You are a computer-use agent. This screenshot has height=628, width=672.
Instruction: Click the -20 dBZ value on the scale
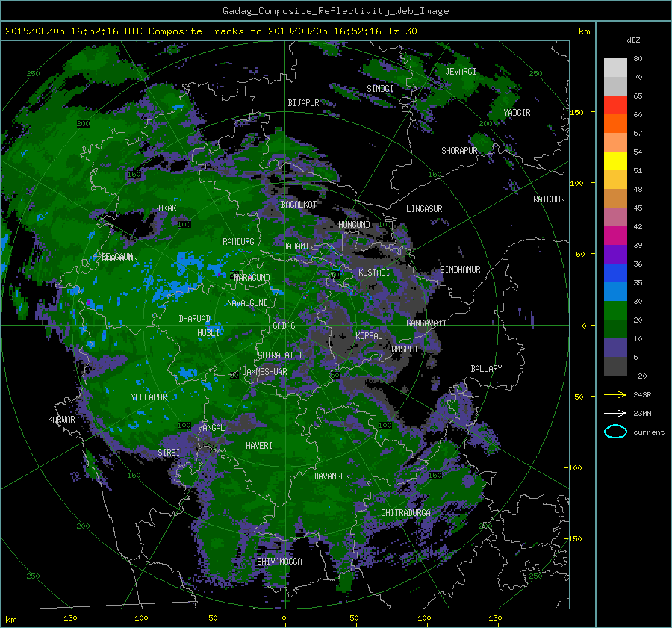pos(640,376)
